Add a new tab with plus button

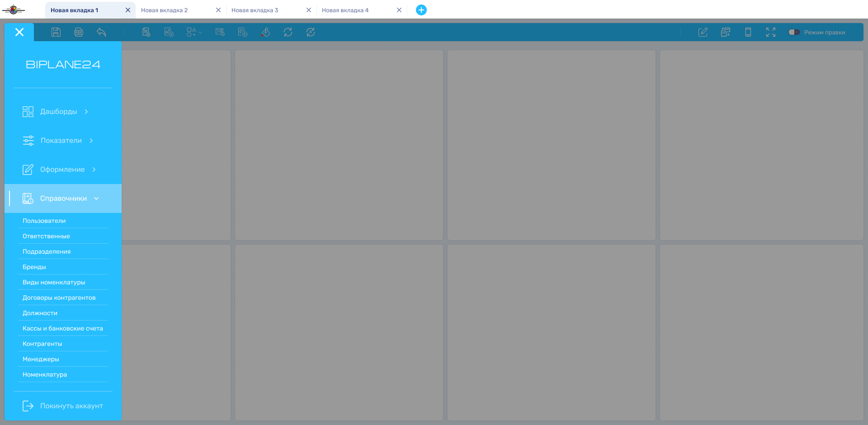[x=421, y=10]
